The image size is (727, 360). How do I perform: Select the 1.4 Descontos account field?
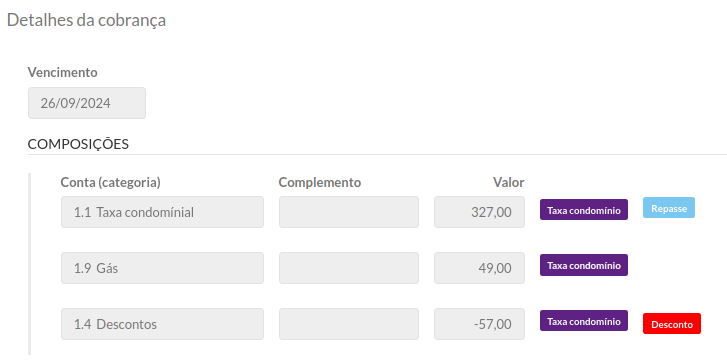(x=162, y=324)
